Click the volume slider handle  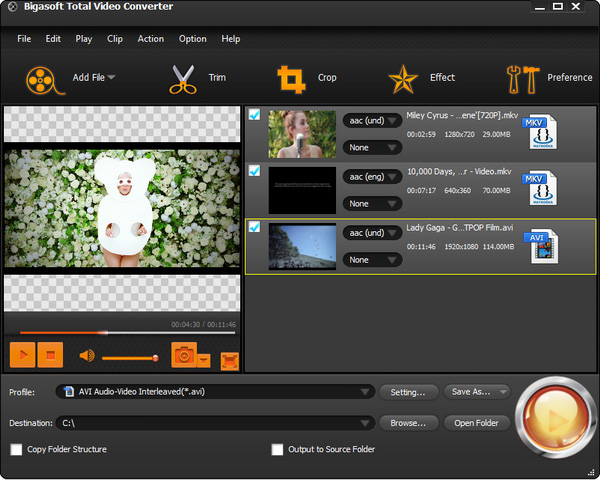tap(155, 358)
